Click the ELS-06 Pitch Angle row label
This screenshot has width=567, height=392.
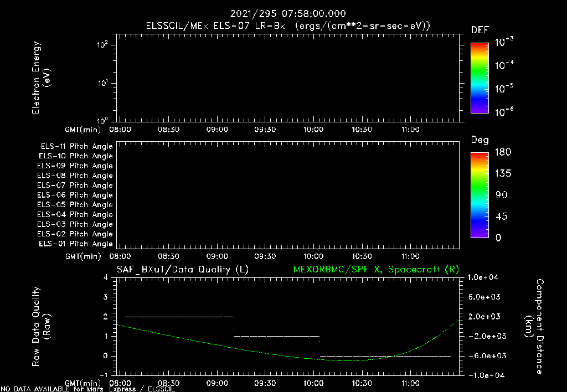pos(75,195)
